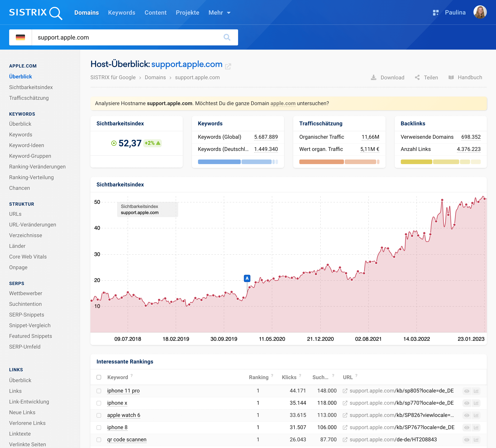Image resolution: width=496 pixels, height=448 pixels.
Task: Open external URL icon for apple watch 6
Action: 345,415
